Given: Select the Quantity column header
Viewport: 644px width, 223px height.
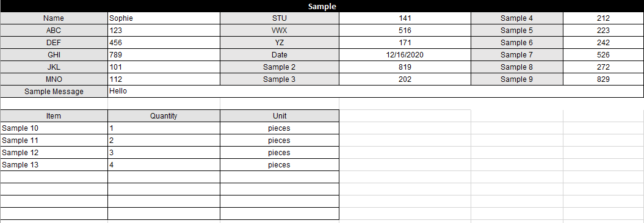Looking at the screenshot, I should pos(164,116).
